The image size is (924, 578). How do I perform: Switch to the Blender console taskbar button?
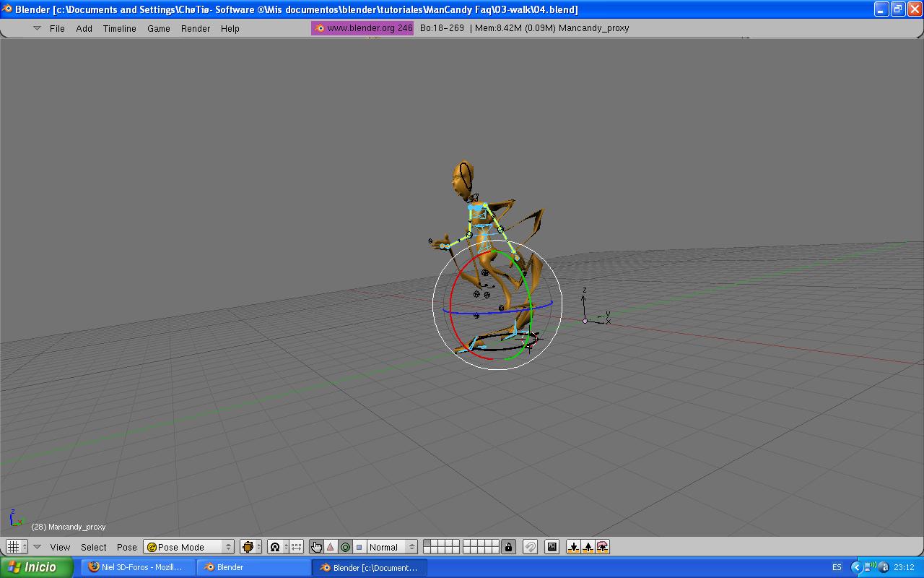pyautogui.click(x=253, y=567)
